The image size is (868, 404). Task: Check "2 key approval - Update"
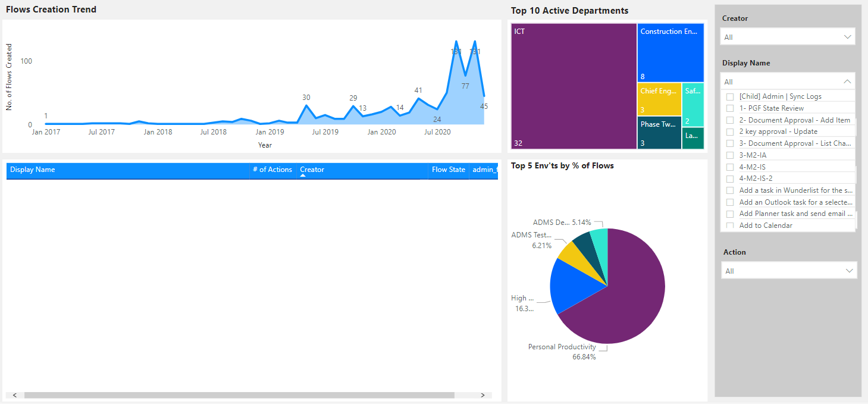[x=730, y=131]
